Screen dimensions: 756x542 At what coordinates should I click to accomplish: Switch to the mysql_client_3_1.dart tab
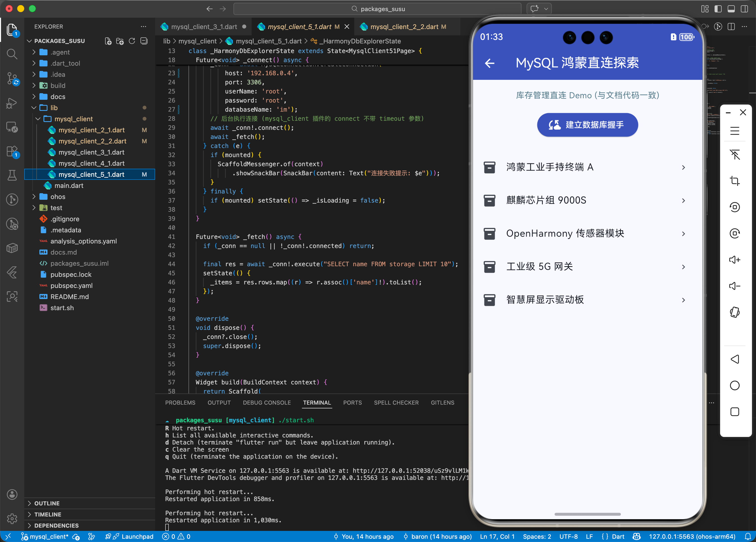point(204,27)
